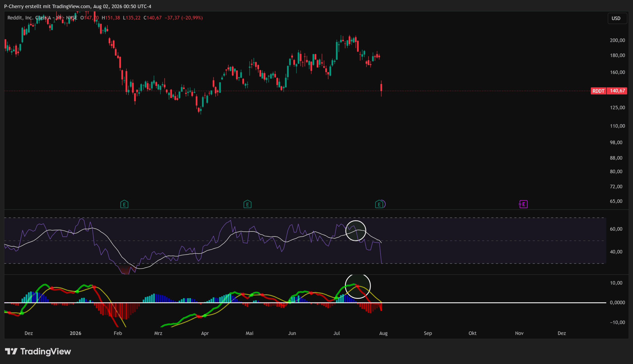Click the 125,00 price axis label
The width and height of the screenshot is (633, 364).
tap(617, 108)
